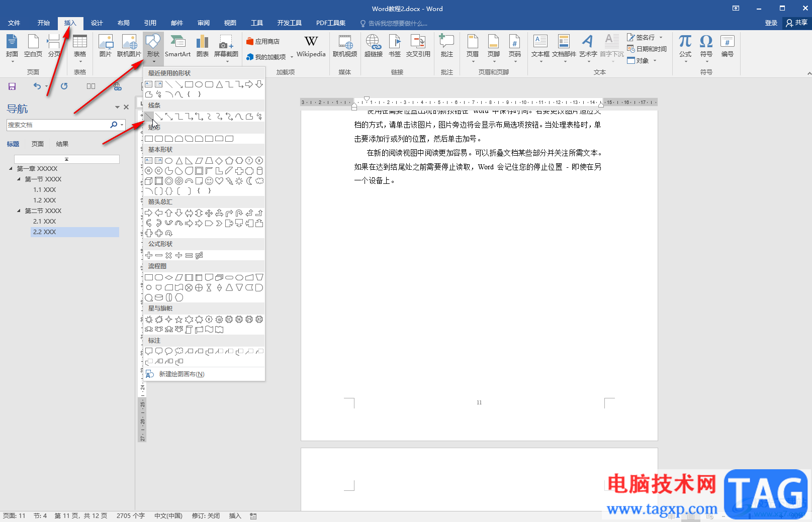
Task: Switch to the 引用 References tab
Action: 150,23
